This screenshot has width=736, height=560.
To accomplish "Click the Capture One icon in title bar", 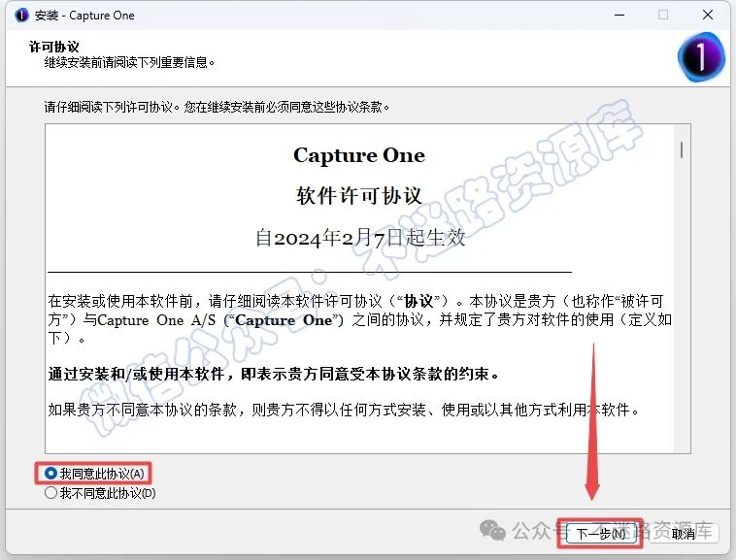I will (x=21, y=16).
